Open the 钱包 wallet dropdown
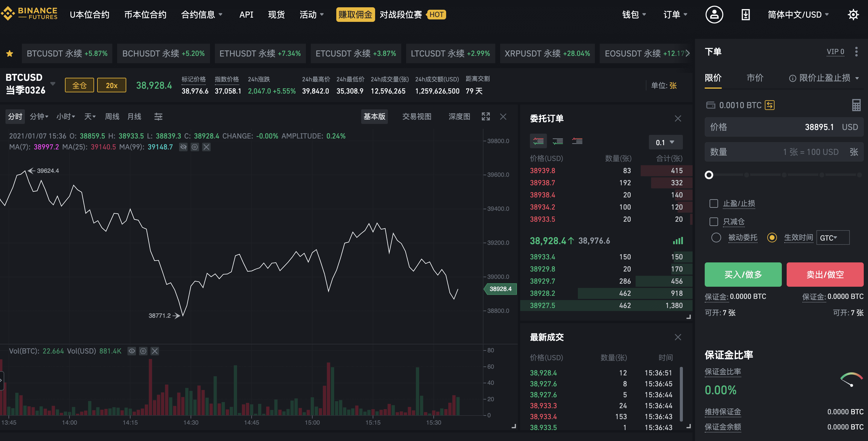This screenshot has height=441, width=868. 633,15
